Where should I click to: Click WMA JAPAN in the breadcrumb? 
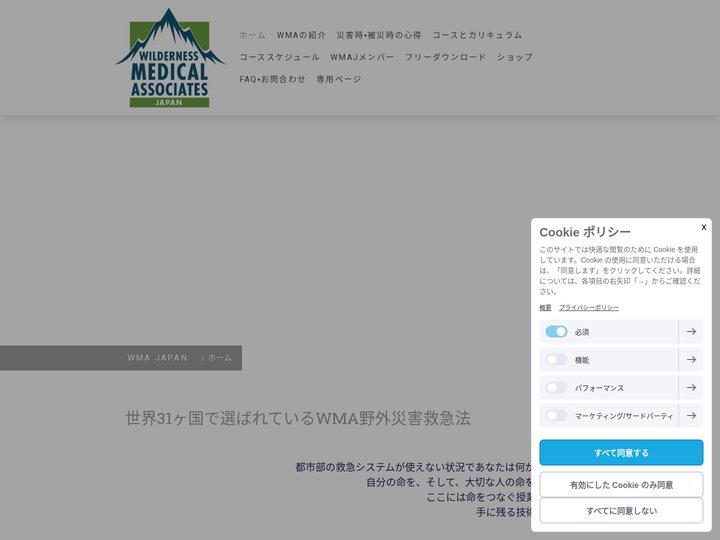(158, 358)
